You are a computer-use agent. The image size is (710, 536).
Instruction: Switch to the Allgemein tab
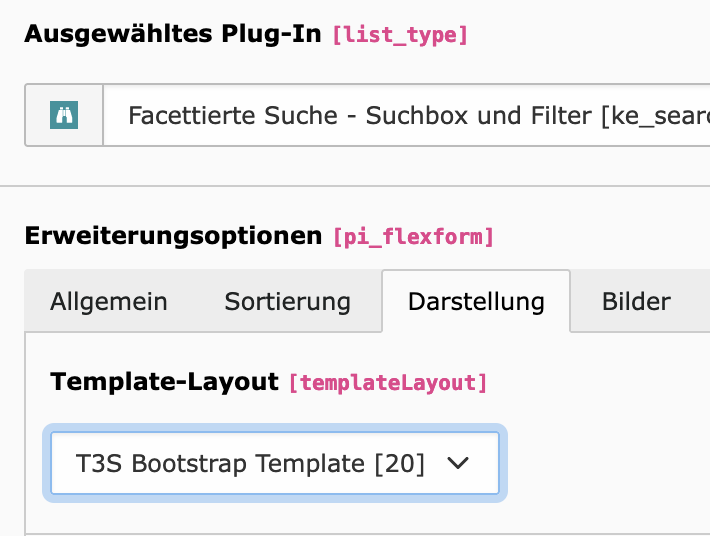pyautogui.click(x=109, y=302)
